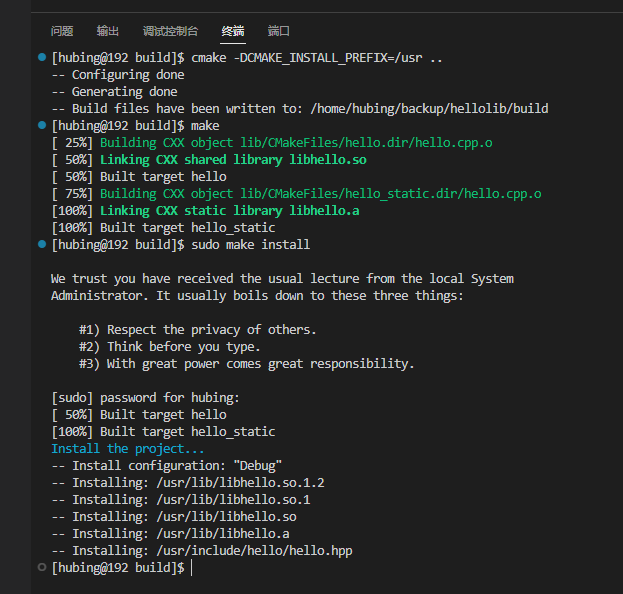The width and height of the screenshot is (623, 594).
Task: Click the 75% Building hello_static.dir line
Action: tap(296, 193)
